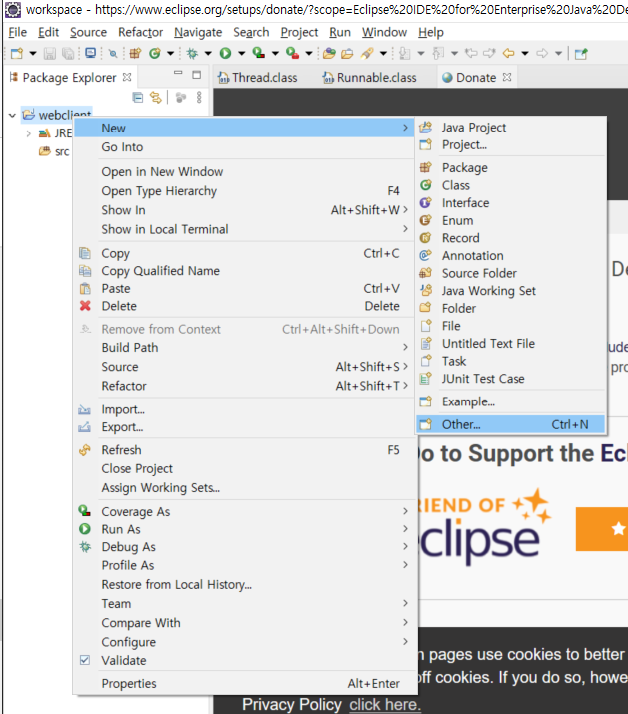The image size is (628, 714).
Task: Maximize the Package Explorer view
Action: point(197,75)
